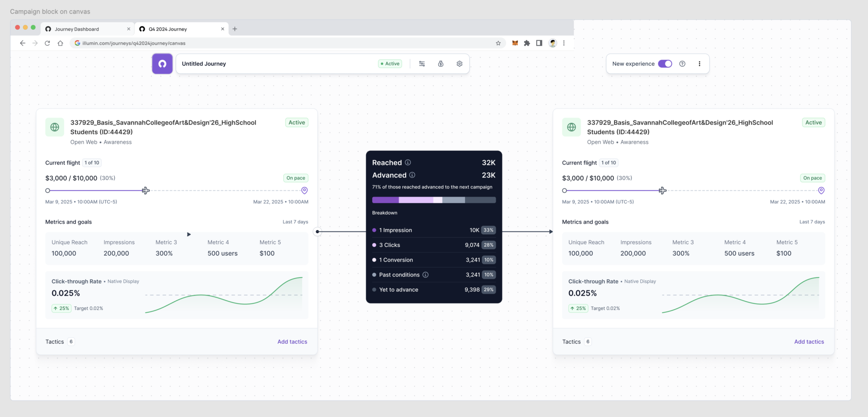The image size is (868, 417).
Task: Click Past conditions info icon
Action: [x=426, y=275]
